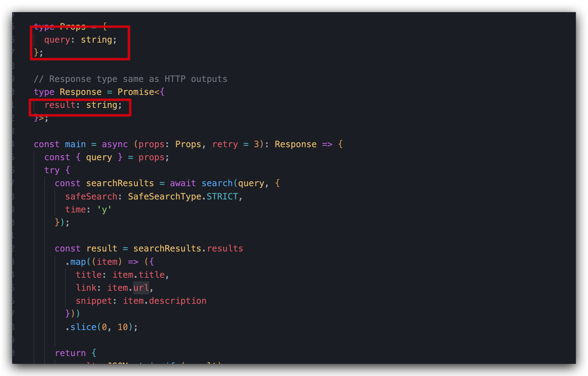588x376 pixels.
Task: Select the async keyword
Action: pos(115,144)
